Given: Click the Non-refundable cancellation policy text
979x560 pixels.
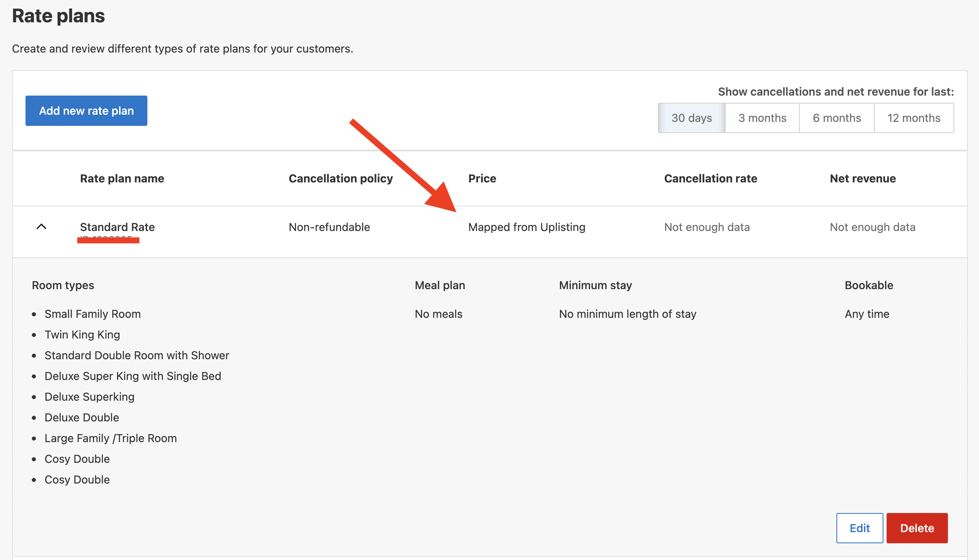Looking at the screenshot, I should pos(329,227).
